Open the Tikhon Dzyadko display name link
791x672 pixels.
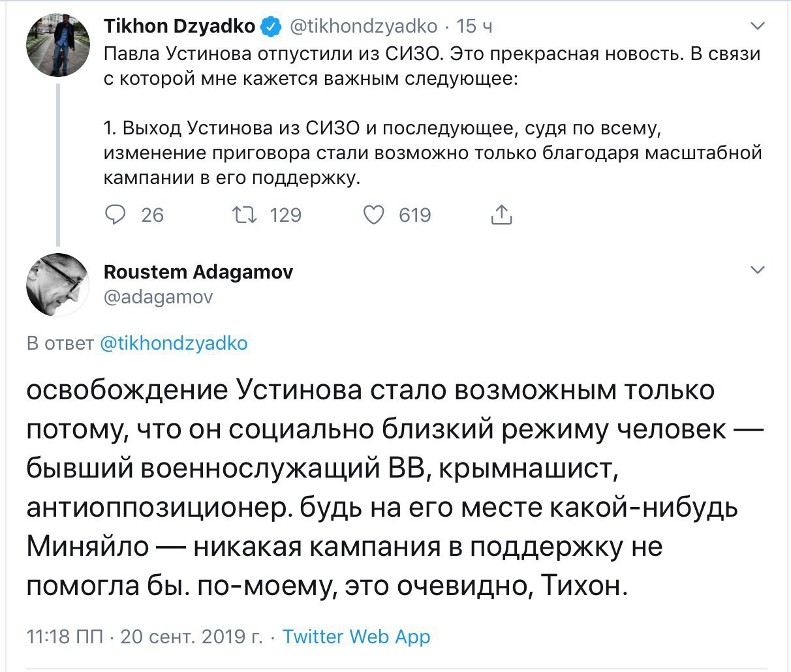tap(179, 26)
